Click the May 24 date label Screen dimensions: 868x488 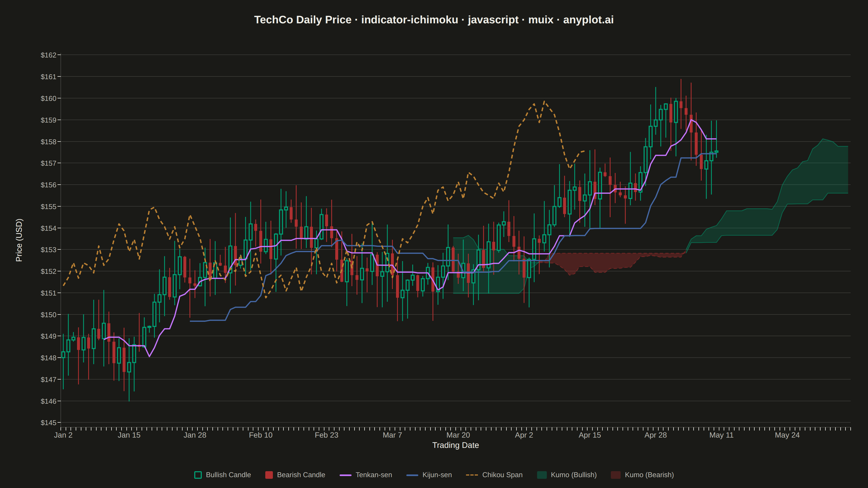[x=787, y=435]
